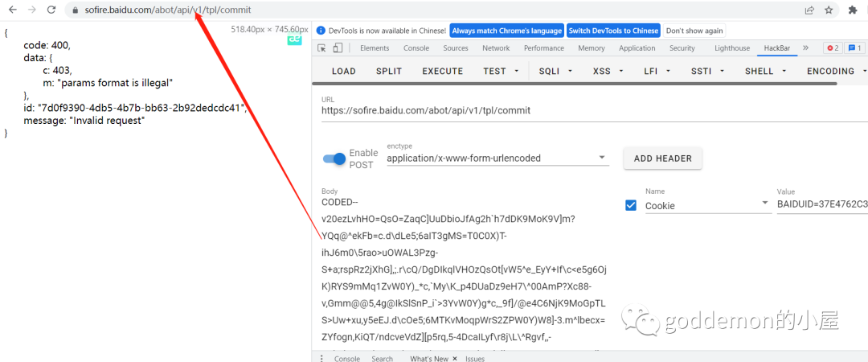Viewport: 868px width, 362px height.
Task: Switch to the Memory tab
Action: point(592,48)
